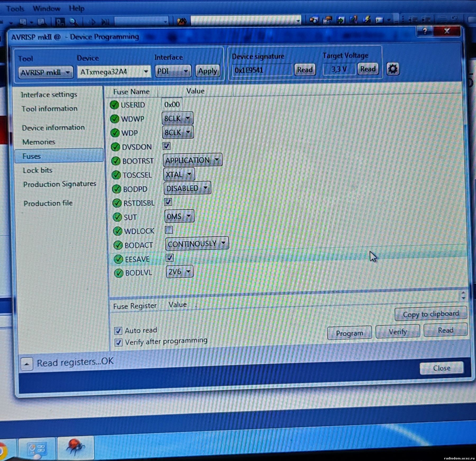The height and width of the screenshot is (461, 476).
Task: Click the WDWP green status icon
Action: click(x=115, y=119)
